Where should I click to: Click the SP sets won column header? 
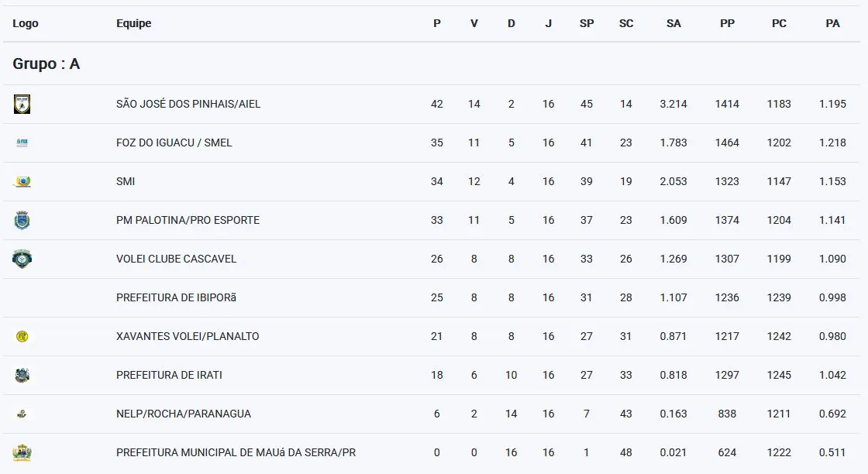point(586,23)
